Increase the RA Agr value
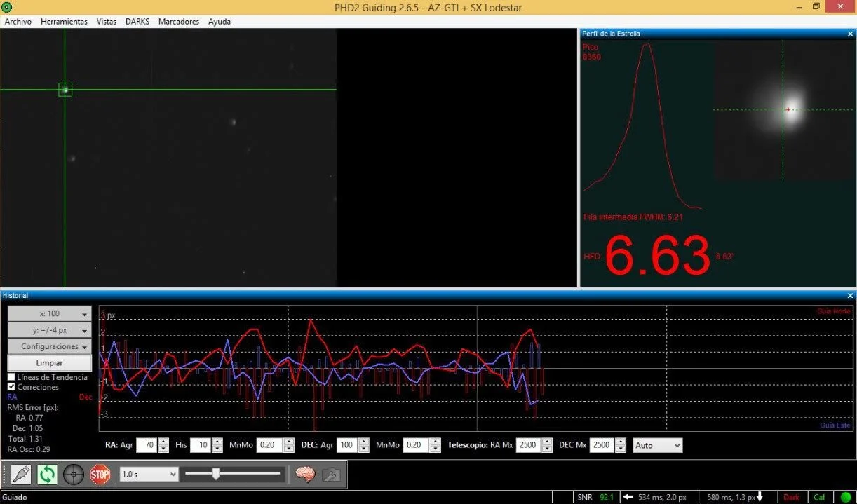The height and width of the screenshot is (504, 857). (163, 442)
